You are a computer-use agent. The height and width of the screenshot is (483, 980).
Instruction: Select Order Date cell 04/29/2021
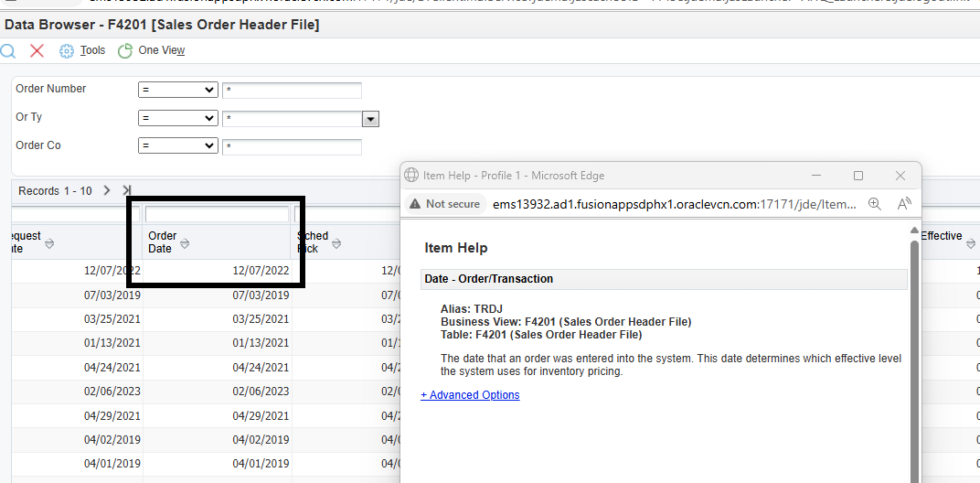(x=217, y=416)
